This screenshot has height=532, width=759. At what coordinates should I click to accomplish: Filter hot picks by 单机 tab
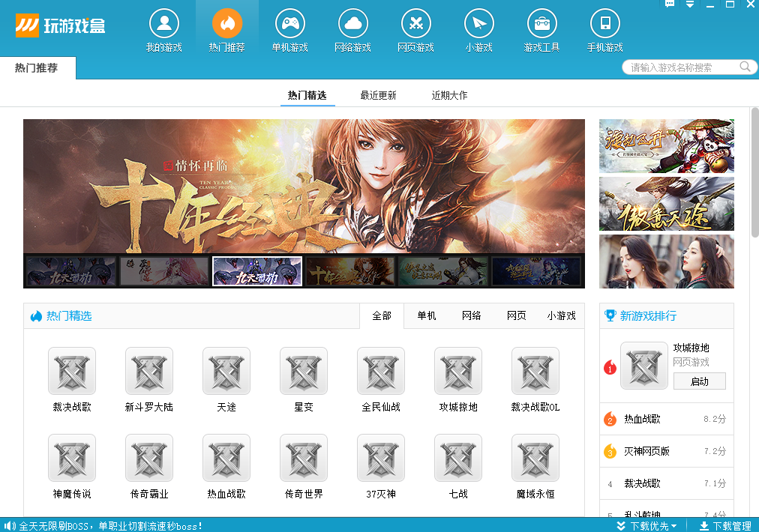click(427, 315)
